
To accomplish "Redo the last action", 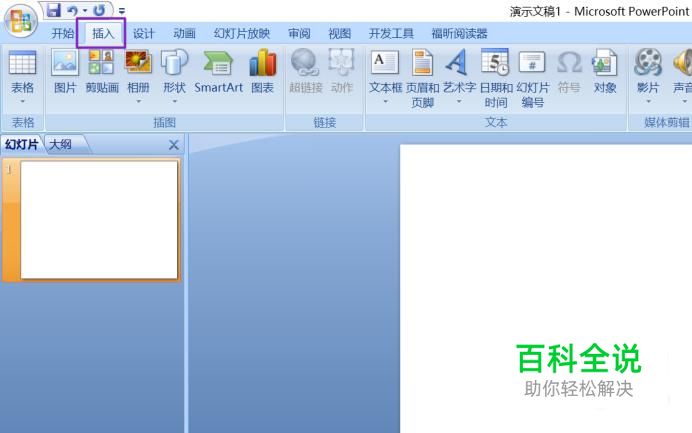I will 99,10.
